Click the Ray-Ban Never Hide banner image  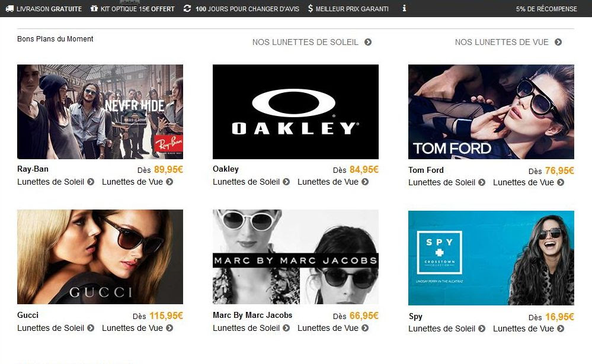100,112
